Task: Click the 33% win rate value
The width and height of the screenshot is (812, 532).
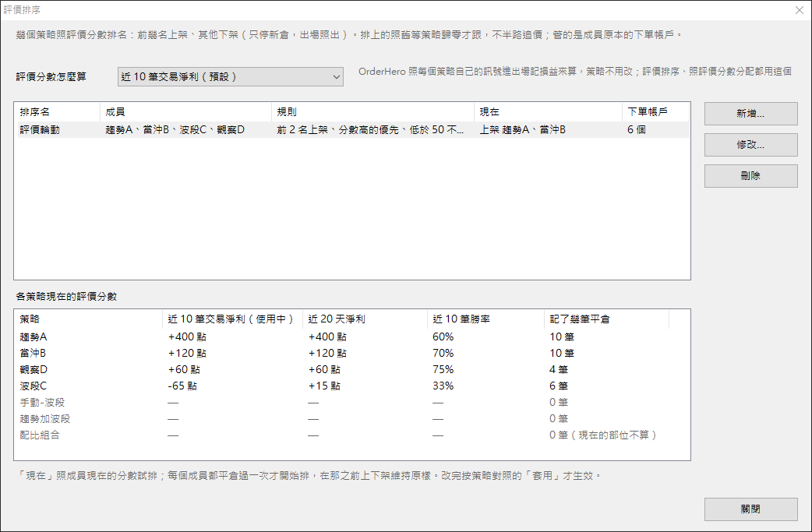Action: [443, 386]
